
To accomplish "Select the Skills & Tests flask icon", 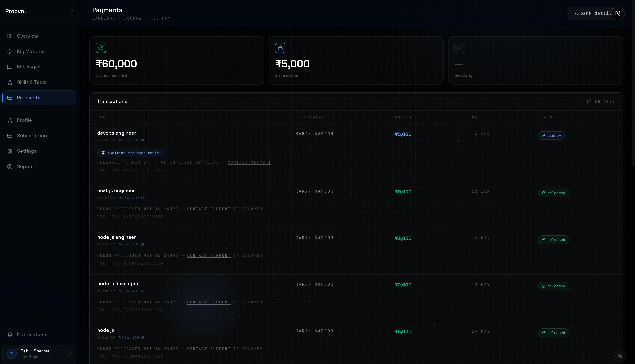I will (x=10, y=82).
